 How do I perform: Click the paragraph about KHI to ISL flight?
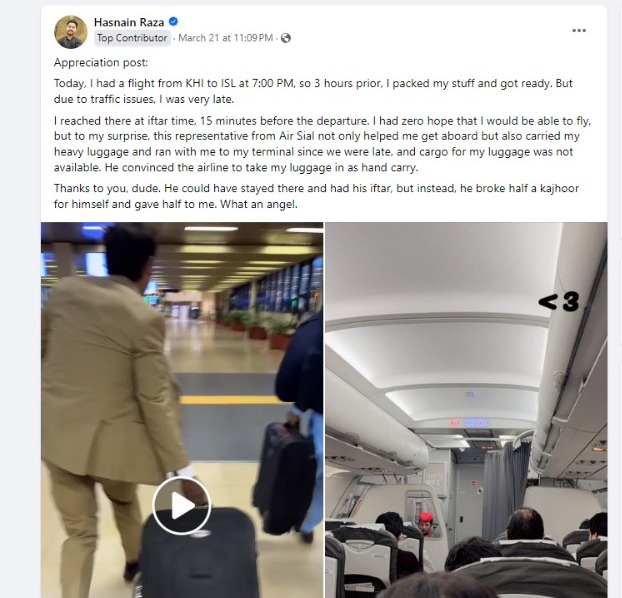[x=313, y=91]
